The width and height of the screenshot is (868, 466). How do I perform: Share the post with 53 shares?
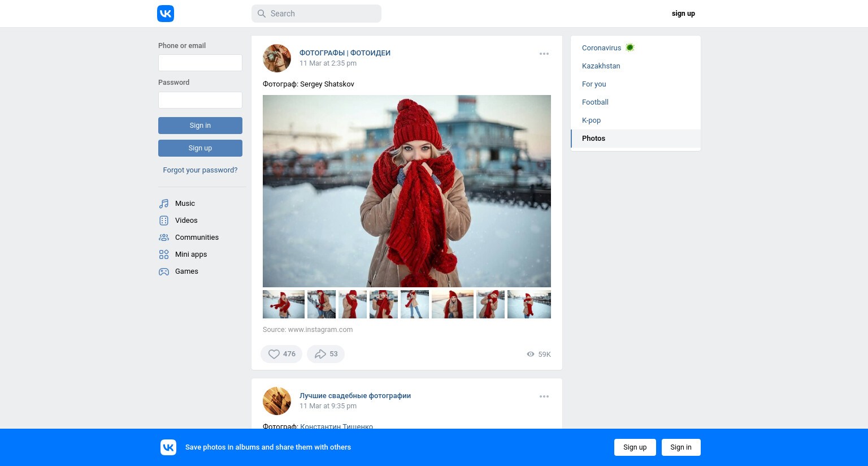pos(325,354)
